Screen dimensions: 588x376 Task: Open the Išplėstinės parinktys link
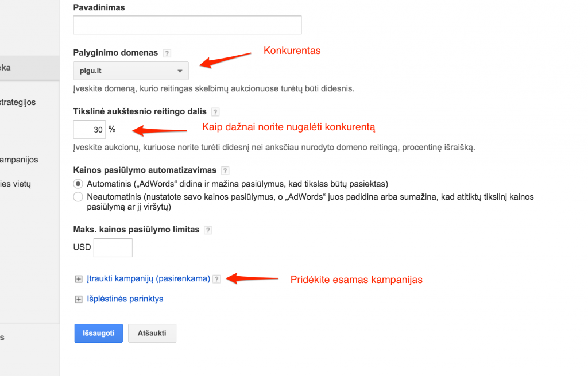(x=125, y=299)
